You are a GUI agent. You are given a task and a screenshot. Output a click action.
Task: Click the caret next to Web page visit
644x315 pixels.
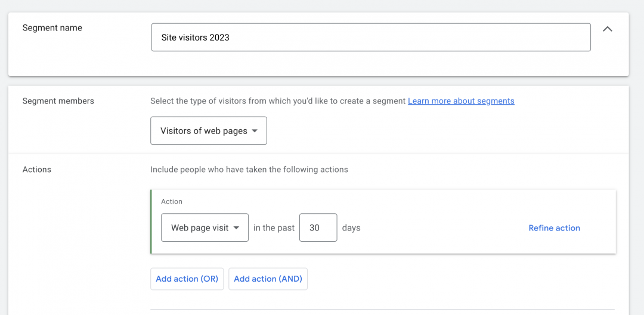(x=236, y=228)
